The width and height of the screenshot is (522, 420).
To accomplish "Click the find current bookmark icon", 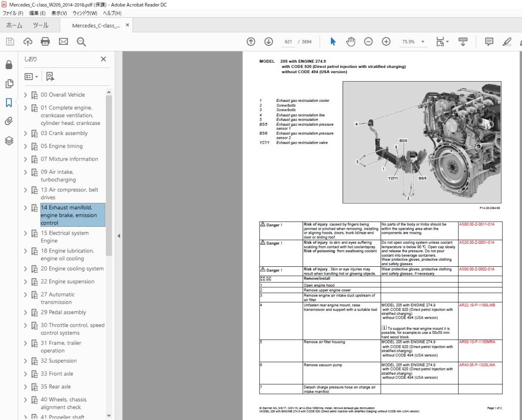I will [x=50, y=77].
